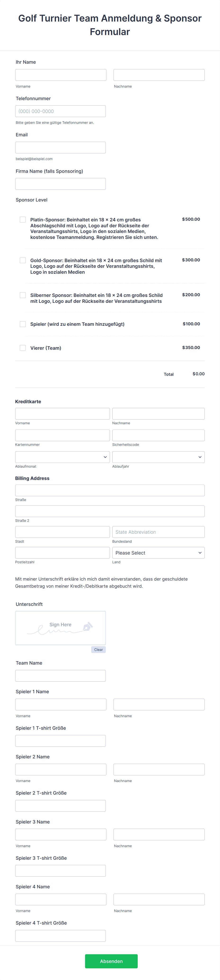Expand the Ablaufjahr dropdown
The image size is (220, 980).
(158, 457)
